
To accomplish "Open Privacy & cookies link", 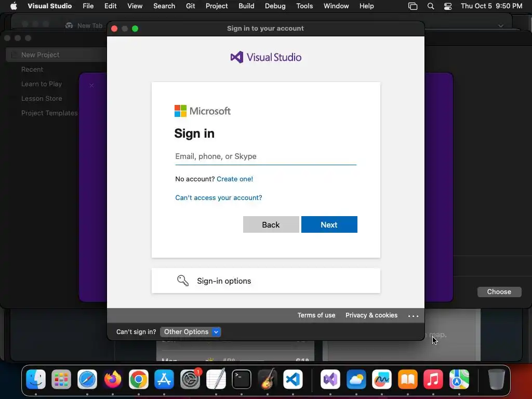I will (x=371, y=315).
